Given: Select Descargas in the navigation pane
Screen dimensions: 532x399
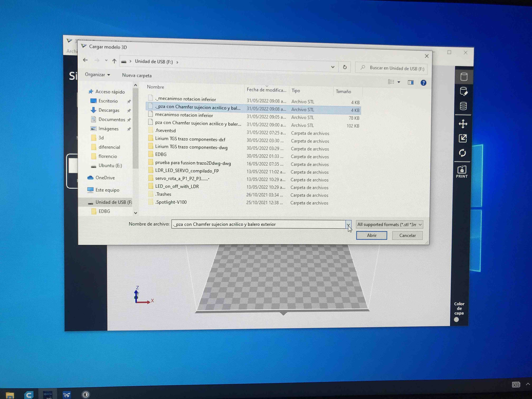Looking at the screenshot, I should (x=109, y=110).
